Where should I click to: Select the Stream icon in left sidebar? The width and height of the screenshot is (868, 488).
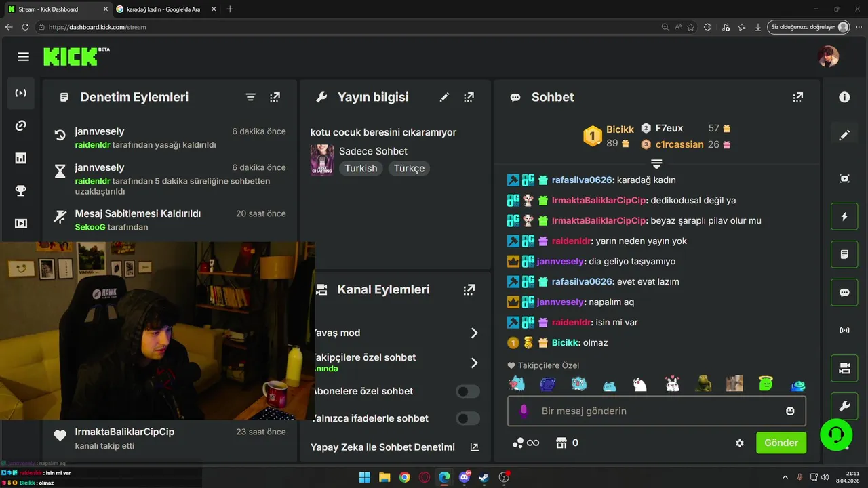[21, 93]
